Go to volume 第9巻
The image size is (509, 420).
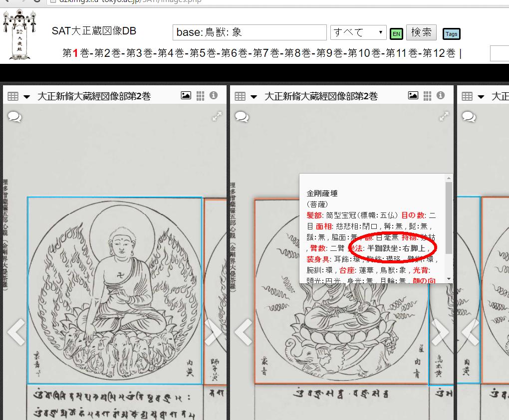[x=329, y=53]
